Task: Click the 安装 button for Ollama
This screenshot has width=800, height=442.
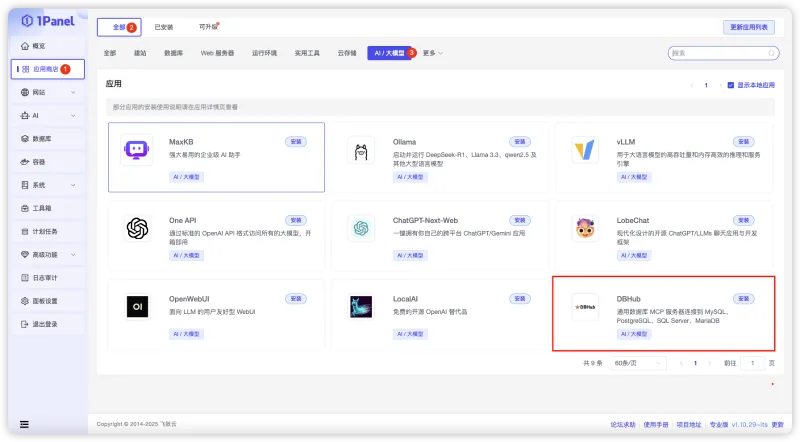Action: point(520,141)
